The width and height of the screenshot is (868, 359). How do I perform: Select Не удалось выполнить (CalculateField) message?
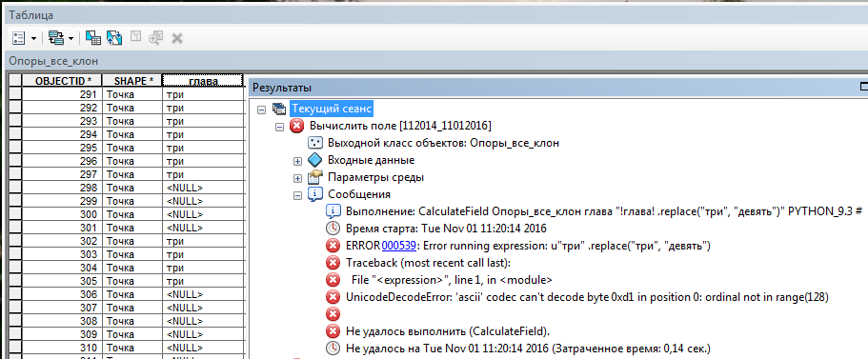(x=447, y=331)
